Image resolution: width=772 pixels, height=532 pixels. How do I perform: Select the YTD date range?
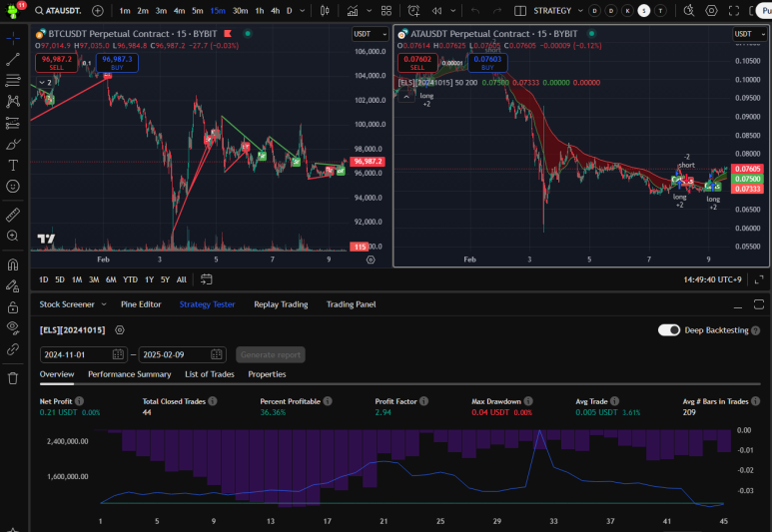coord(130,279)
